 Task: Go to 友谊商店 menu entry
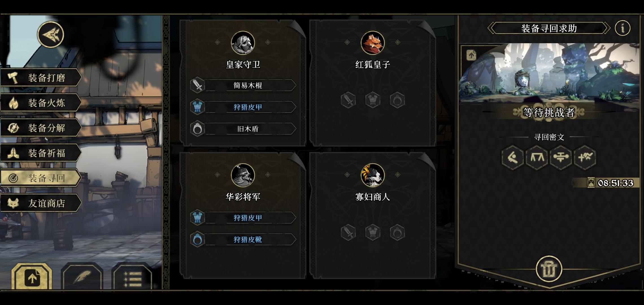coord(41,203)
